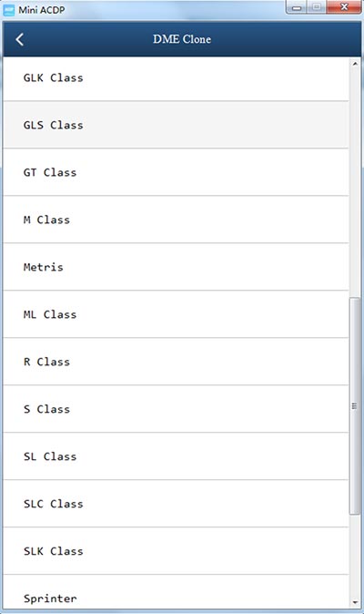Select Metris from the list
Image resolution: width=364 pixels, height=614 pixels.
[x=176, y=267]
